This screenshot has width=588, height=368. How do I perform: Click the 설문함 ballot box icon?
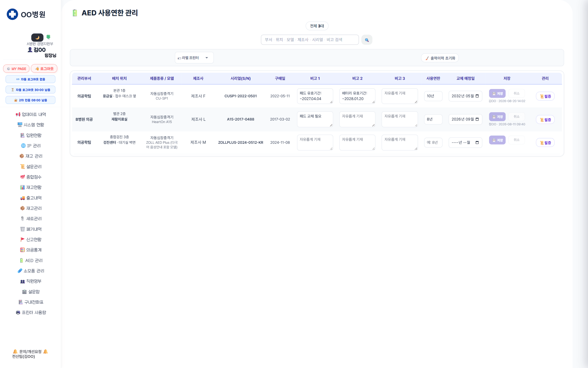pyautogui.click(x=24, y=292)
